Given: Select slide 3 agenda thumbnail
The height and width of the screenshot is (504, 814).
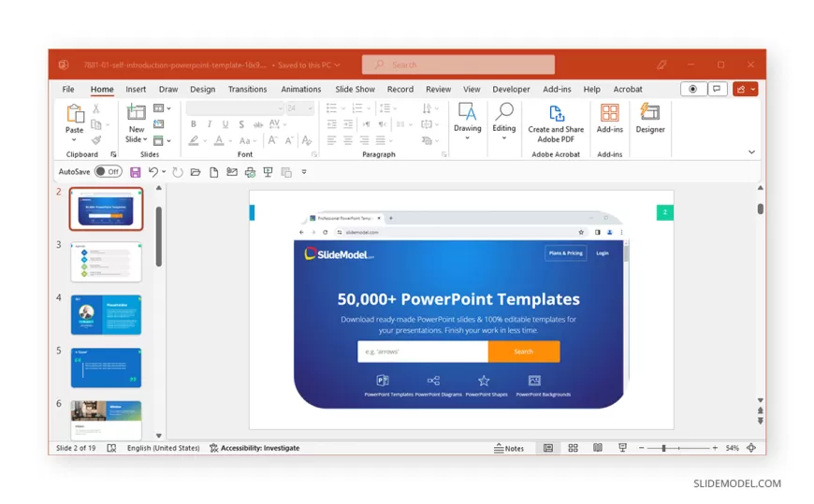Looking at the screenshot, I should coord(106,262).
